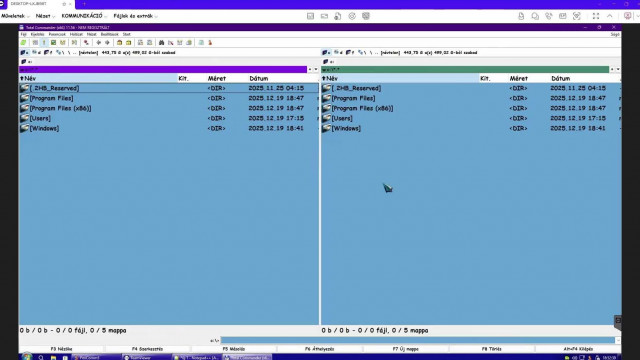Favorite the DESKTOP session tab with star icon
This screenshot has height=360, width=640.
tap(64, 4)
